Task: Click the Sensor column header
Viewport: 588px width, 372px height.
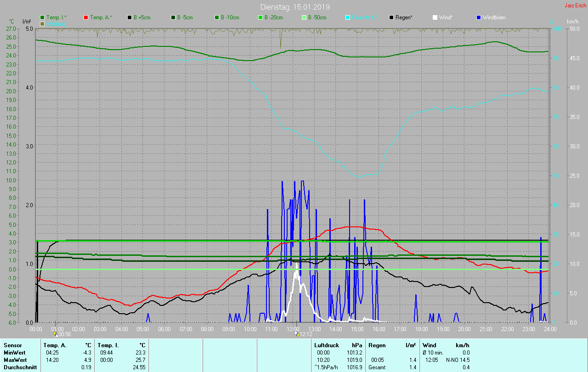Action: pyautogui.click(x=12, y=345)
